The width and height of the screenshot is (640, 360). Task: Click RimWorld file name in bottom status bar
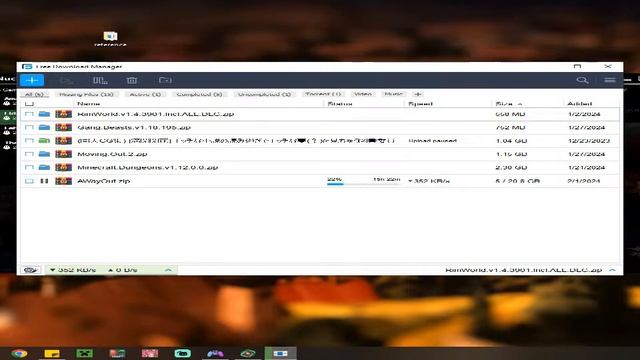click(524, 270)
